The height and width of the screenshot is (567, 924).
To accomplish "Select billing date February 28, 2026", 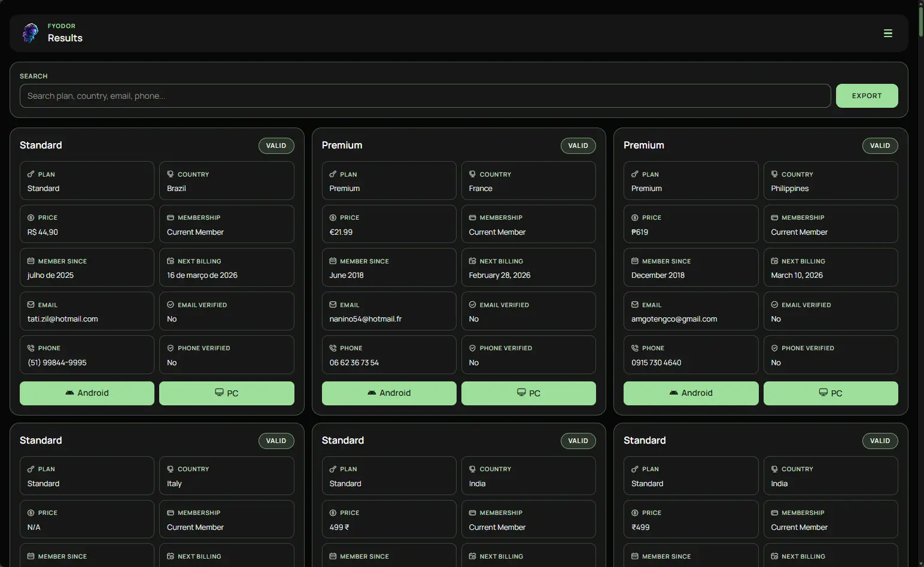I will [500, 275].
